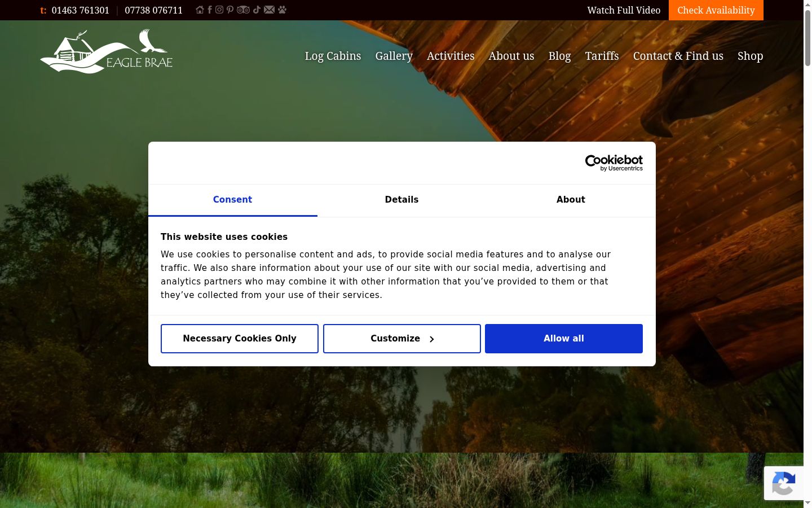The image size is (812, 508).
Task: Choose Necessary Cookies Only
Action: click(x=240, y=339)
